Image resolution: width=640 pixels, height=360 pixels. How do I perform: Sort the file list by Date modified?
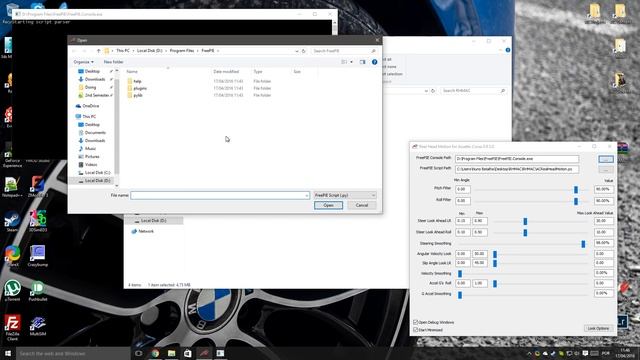pos(226,72)
